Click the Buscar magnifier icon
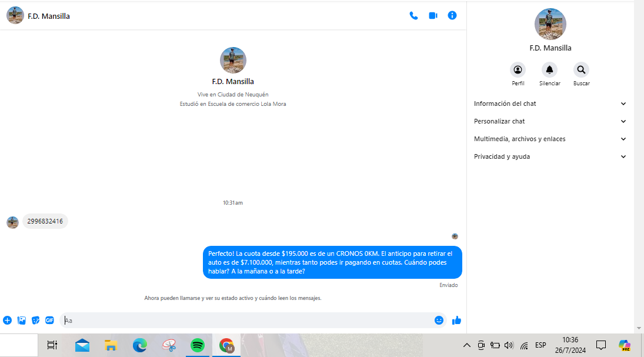The width and height of the screenshot is (644, 357). 581,70
